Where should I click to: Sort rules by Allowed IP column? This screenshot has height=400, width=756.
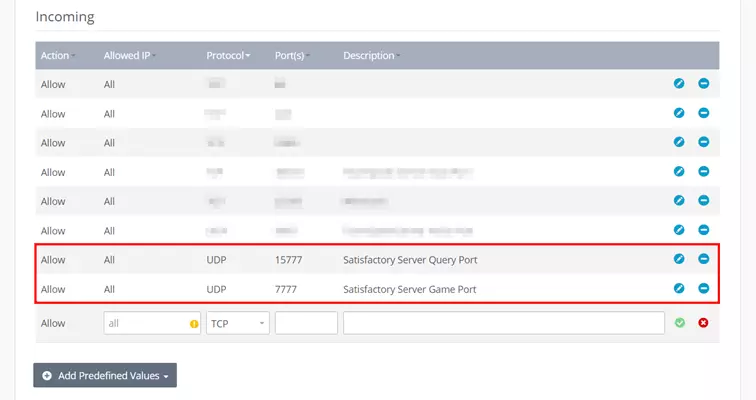[x=129, y=55]
